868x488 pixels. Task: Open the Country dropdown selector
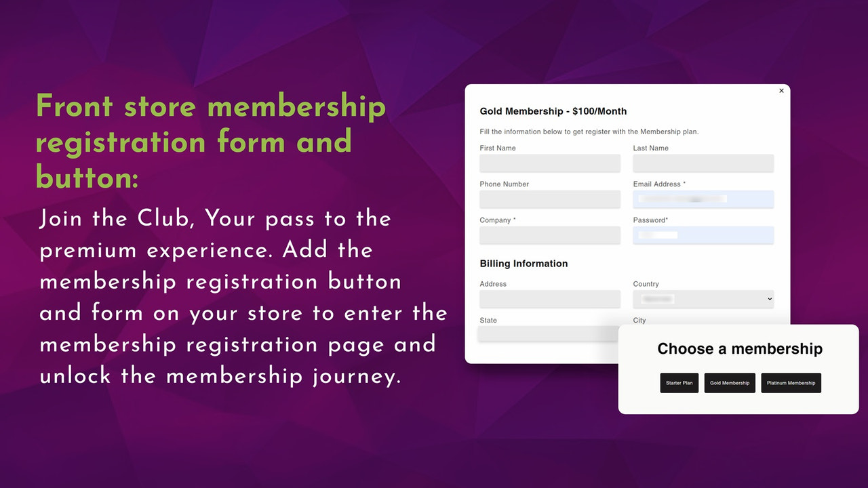pyautogui.click(x=703, y=299)
